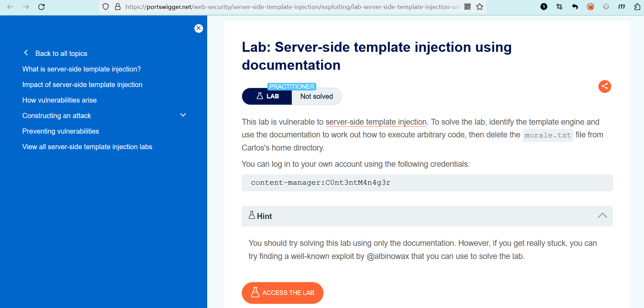Viewport: 644px width, 308px height.
Task: Click the crop screenshot extension icon
Action: (x=559, y=7)
